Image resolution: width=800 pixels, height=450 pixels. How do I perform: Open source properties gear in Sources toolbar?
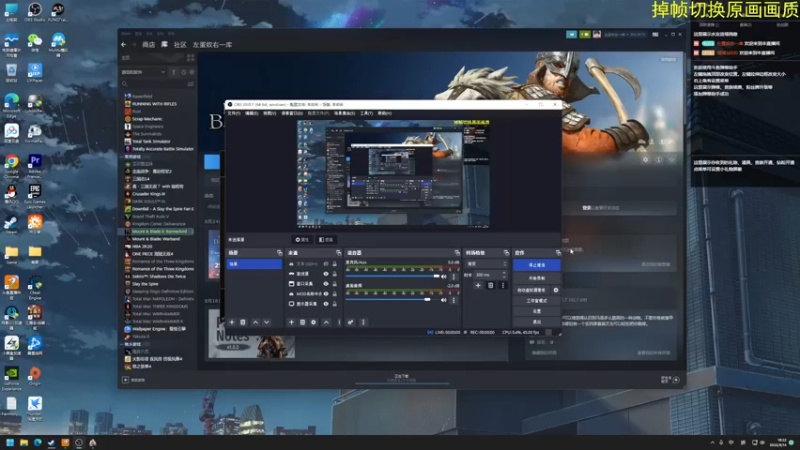[314, 322]
